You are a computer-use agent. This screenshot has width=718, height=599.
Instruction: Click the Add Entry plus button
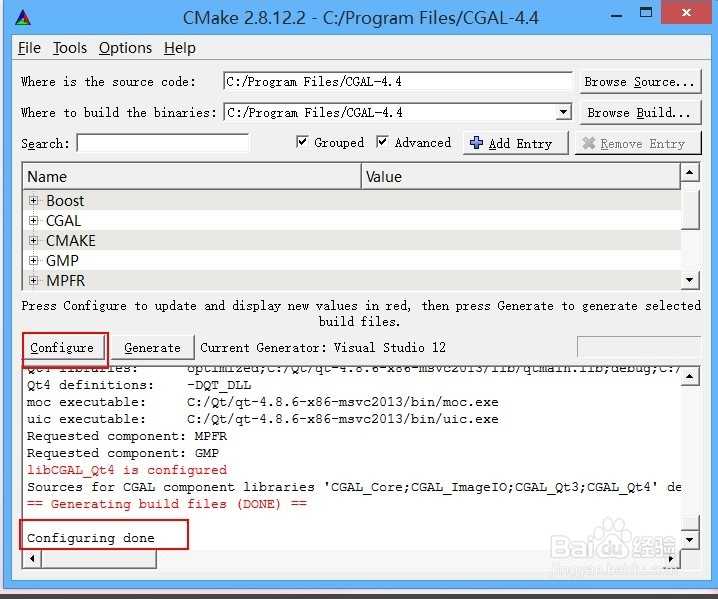[x=515, y=143]
